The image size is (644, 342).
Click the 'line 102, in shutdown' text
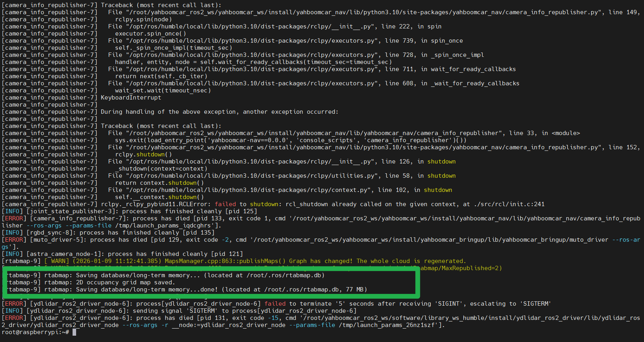(415, 190)
